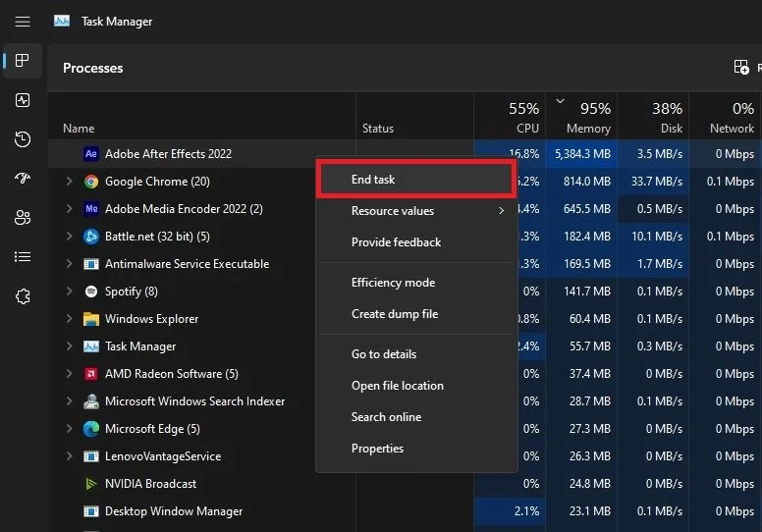
Task: Expand the LenovoVantageService row
Action: pos(69,456)
